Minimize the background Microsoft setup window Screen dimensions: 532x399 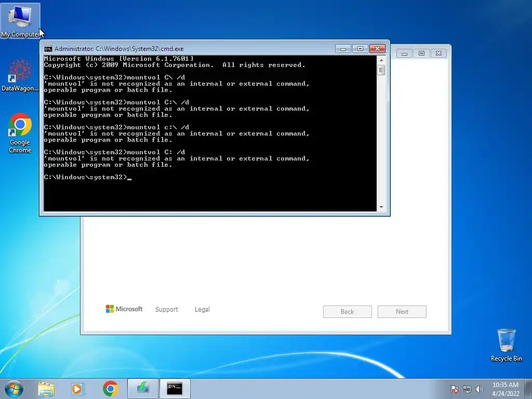[x=404, y=54]
